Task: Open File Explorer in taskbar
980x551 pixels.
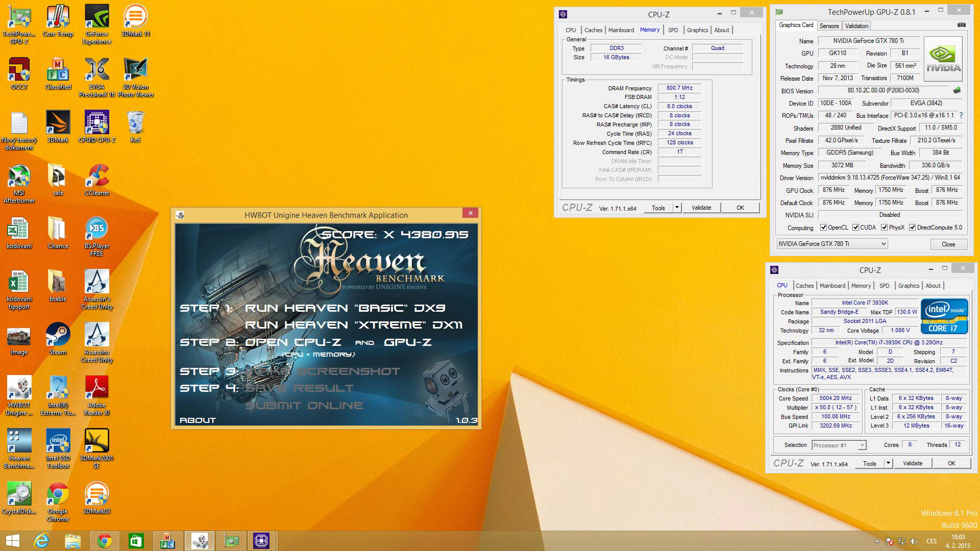Action: pyautogui.click(x=72, y=541)
